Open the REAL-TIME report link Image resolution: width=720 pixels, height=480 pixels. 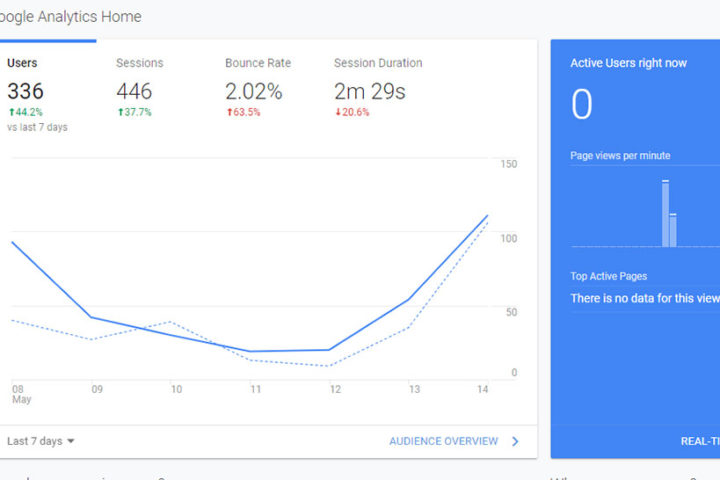click(700, 441)
